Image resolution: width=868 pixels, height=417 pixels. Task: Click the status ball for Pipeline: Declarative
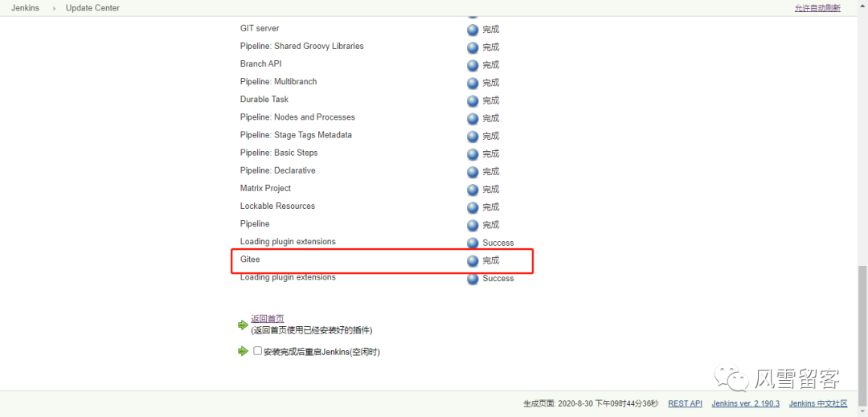pyautogui.click(x=473, y=172)
